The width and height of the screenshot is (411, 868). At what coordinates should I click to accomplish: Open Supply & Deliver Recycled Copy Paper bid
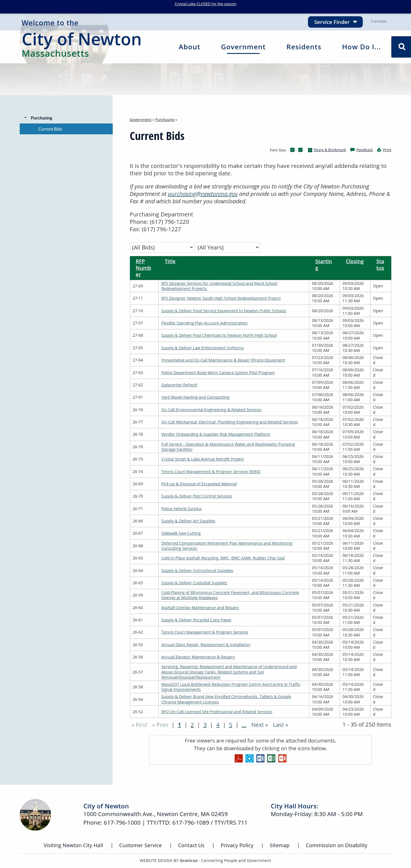(x=196, y=620)
